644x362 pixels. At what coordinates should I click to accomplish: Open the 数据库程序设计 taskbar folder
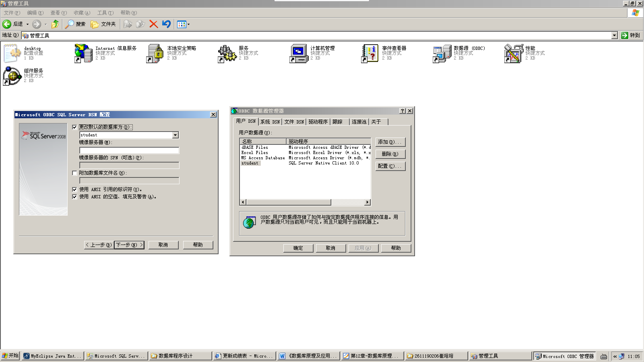click(180, 356)
